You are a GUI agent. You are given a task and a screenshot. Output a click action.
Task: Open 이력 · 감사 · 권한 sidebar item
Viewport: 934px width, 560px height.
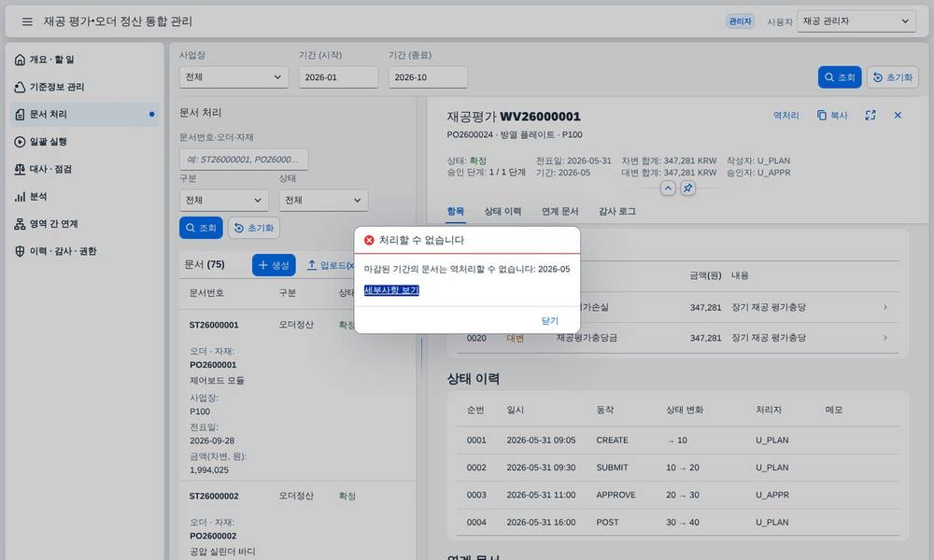[85, 251]
